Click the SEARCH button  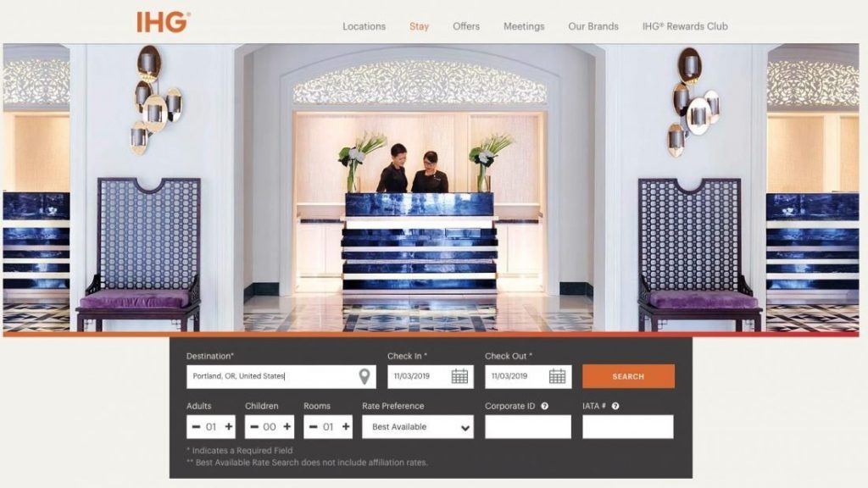tap(630, 374)
